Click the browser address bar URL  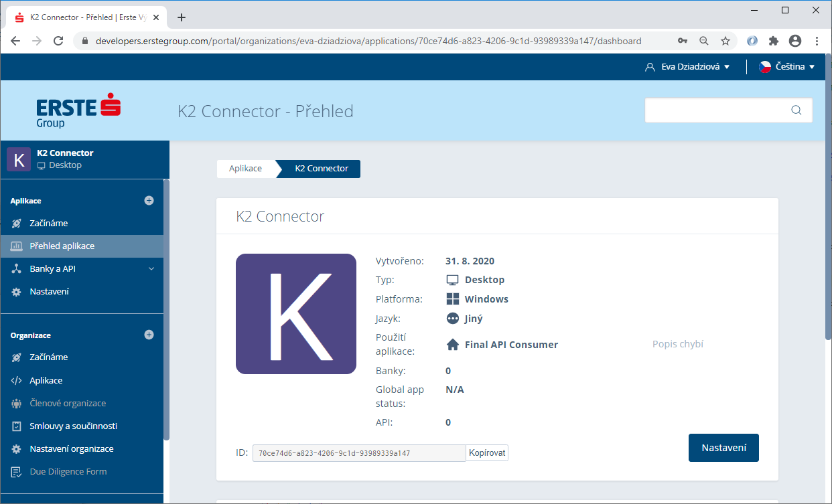tap(368, 41)
